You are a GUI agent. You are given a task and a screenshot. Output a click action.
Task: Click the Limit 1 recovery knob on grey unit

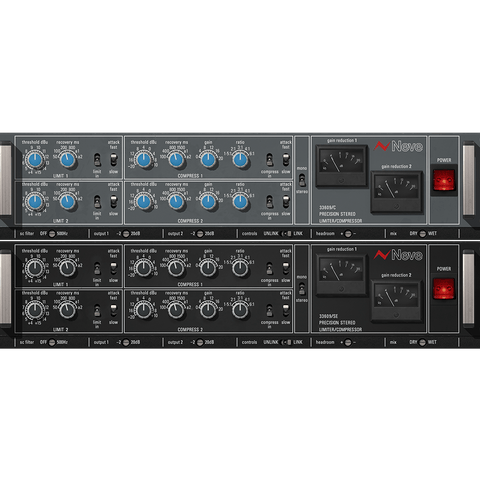[68, 160]
